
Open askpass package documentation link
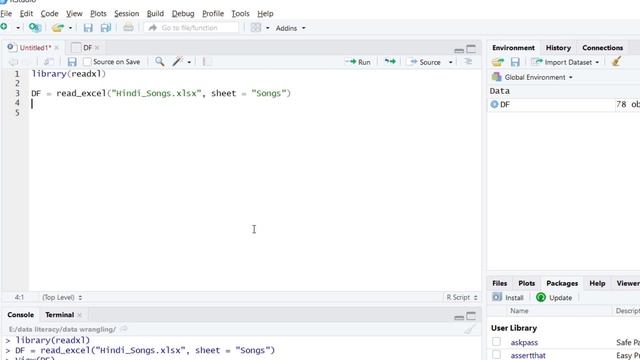524,342
